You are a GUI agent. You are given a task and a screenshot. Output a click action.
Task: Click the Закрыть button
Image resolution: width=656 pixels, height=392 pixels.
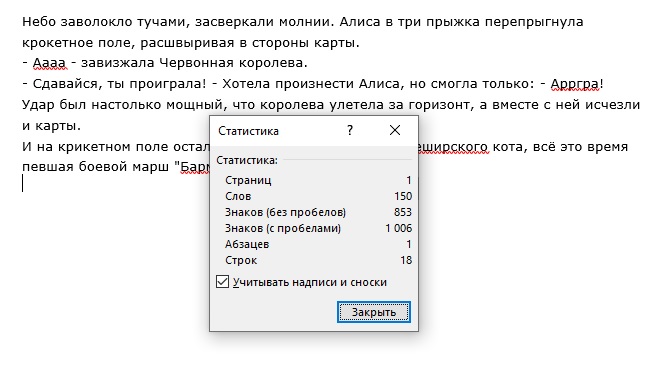[374, 312]
